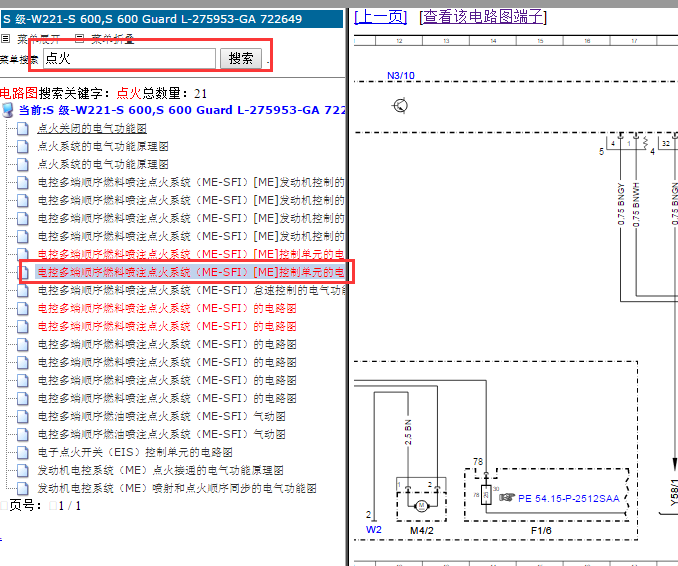Open the PE 54.15-P-2512SAA diagram reference
Image resolution: width=678 pixels, height=566 pixels.
(x=569, y=499)
